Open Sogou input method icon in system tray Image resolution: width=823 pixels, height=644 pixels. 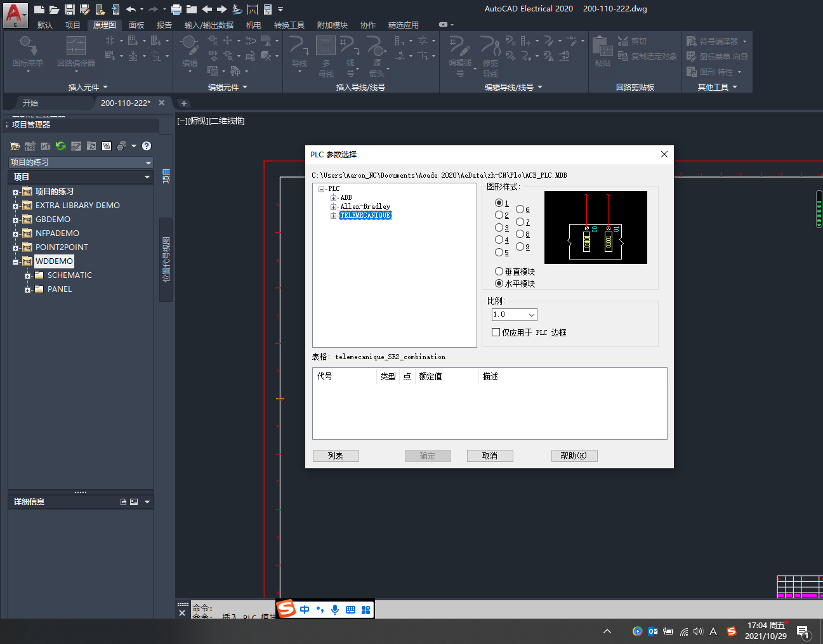(731, 631)
